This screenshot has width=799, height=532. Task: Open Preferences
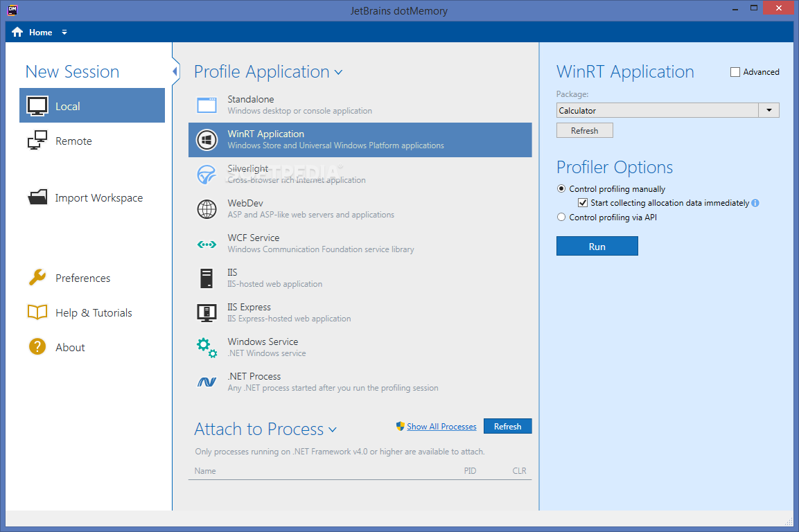pos(92,278)
